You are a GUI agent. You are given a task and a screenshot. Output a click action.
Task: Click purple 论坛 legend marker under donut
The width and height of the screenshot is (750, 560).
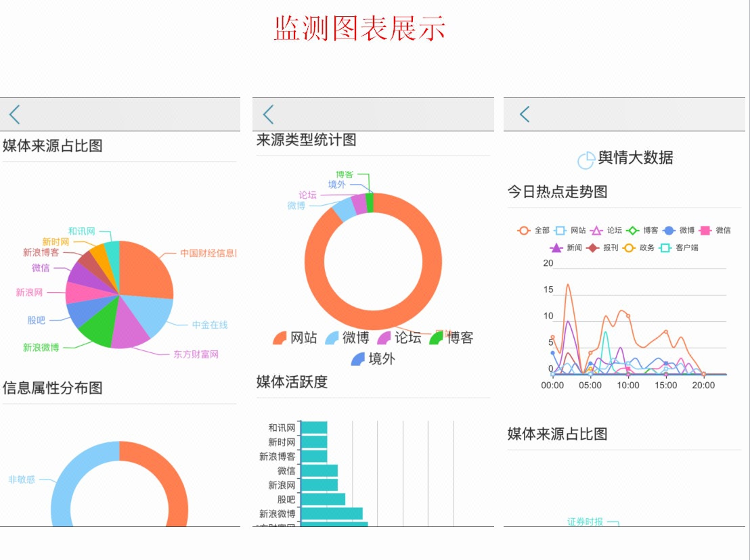pyautogui.click(x=384, y=337)
